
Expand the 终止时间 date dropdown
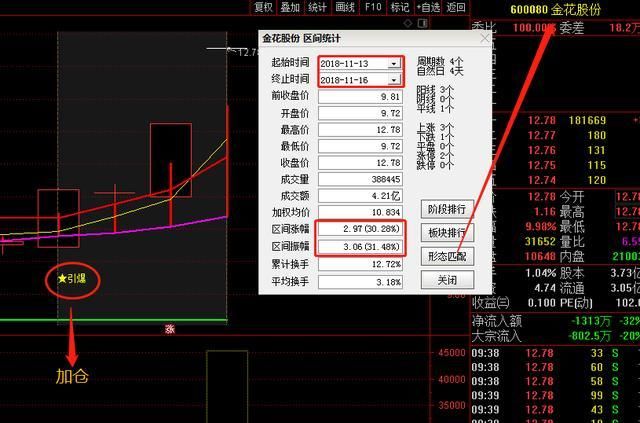(x=393, y=80)
